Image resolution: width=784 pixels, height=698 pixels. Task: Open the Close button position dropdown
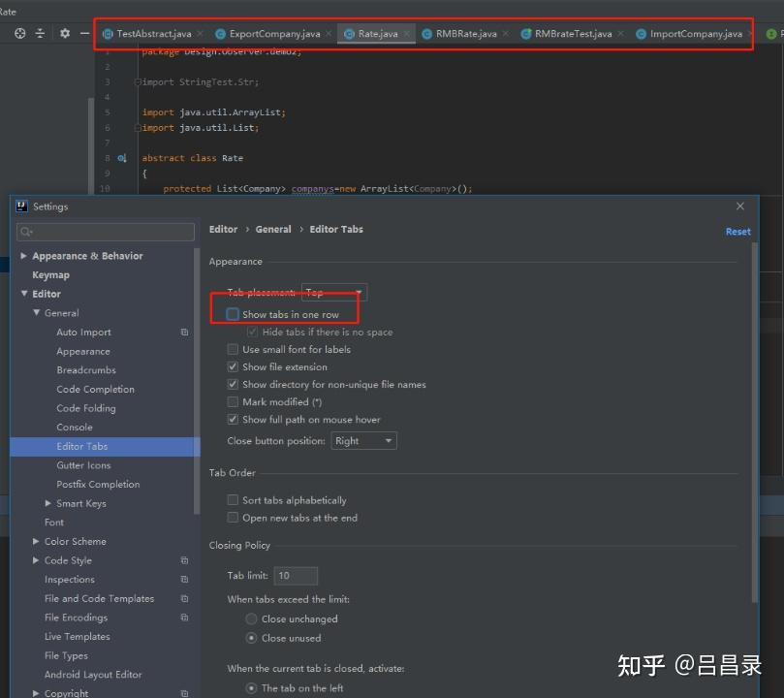[x=363, y=440]
